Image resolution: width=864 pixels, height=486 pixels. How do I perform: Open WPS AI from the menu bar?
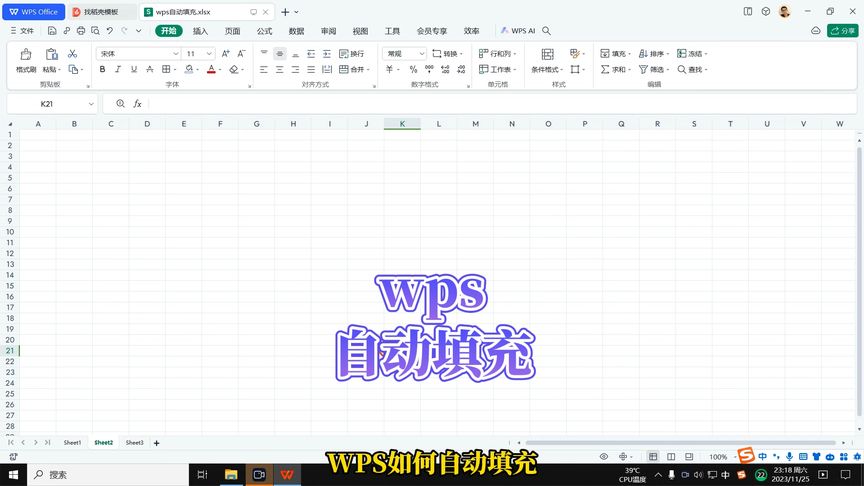[x=518, y=31]
